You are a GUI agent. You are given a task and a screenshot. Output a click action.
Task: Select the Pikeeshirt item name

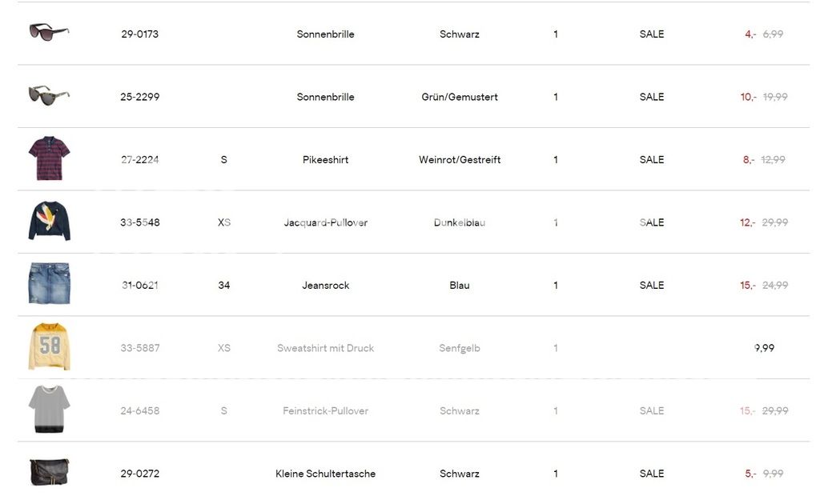(325, 160)
